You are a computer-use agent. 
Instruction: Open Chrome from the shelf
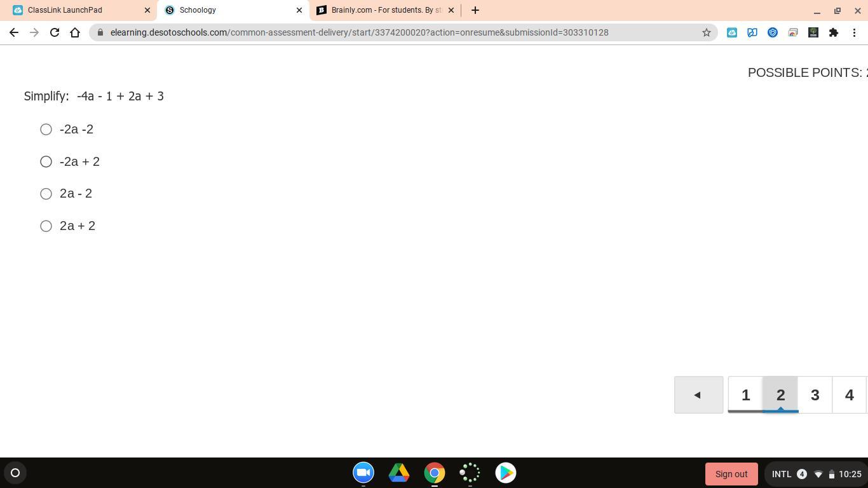435,473
